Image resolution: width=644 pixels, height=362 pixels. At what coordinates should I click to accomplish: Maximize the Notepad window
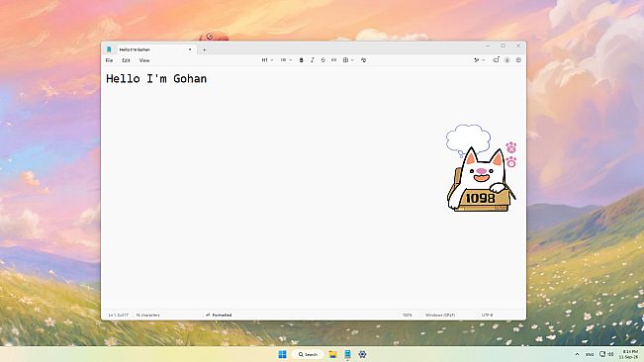tap(504, 45)
